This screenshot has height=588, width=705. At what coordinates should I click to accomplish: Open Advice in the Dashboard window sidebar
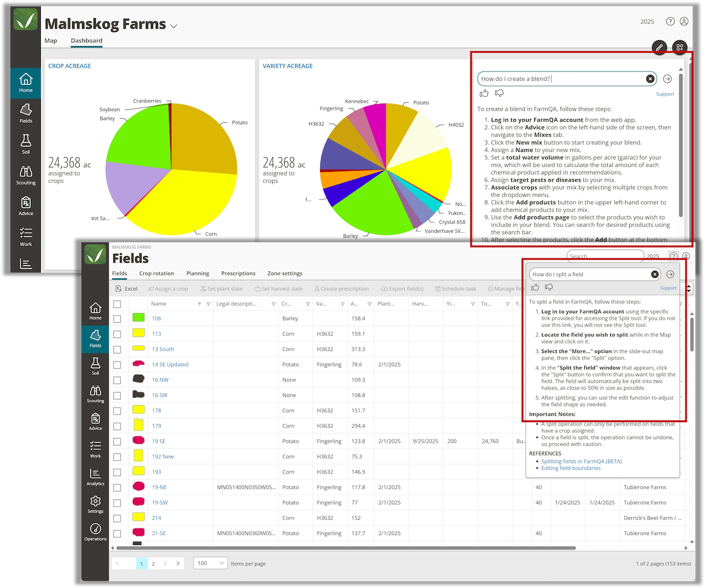[26, 206]
